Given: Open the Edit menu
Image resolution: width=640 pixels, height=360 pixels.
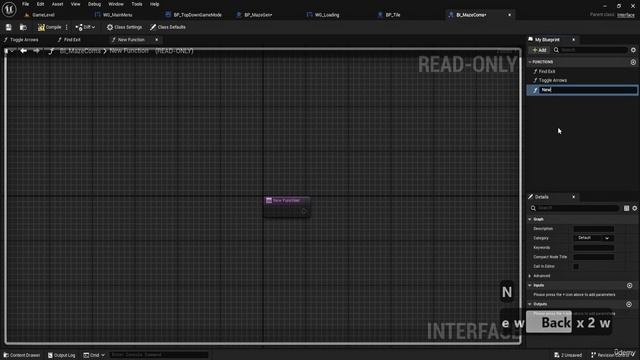Looking at the screenshot, I should coord(40,4).
